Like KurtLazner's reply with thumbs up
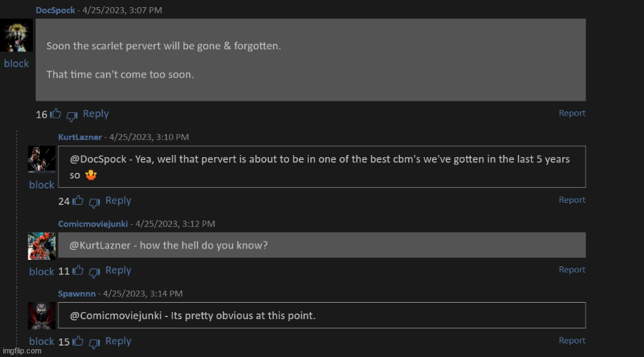The image size is (644, 357). [x=78, y=201]
